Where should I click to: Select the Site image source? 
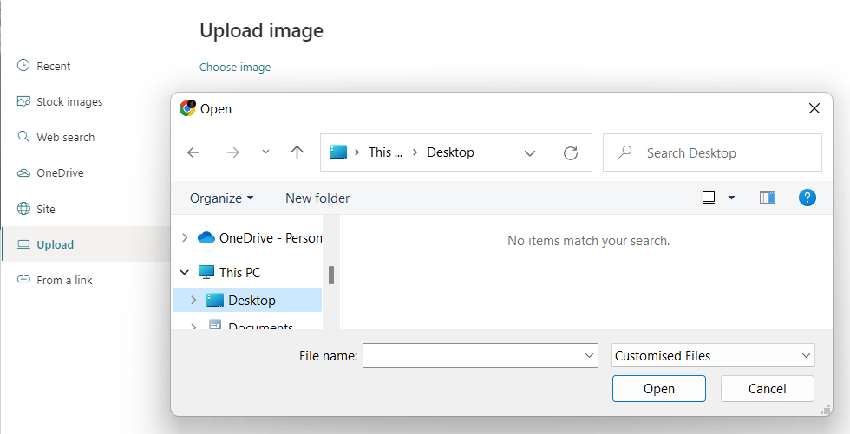[x=46, y=209]
